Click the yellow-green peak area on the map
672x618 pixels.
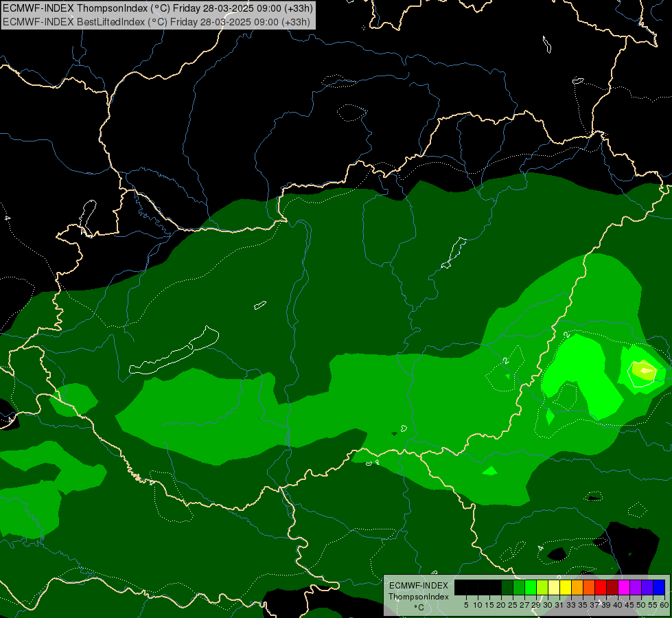(645, 370)
